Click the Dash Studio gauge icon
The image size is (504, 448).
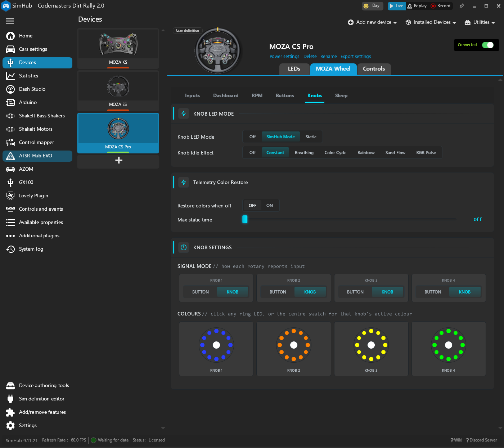point(10,89)
